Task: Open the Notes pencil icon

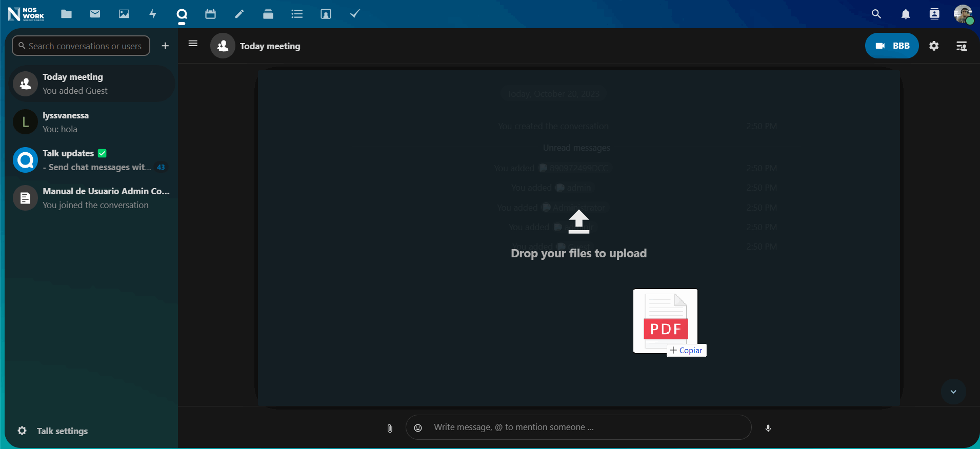Action: tap(239, 14)
